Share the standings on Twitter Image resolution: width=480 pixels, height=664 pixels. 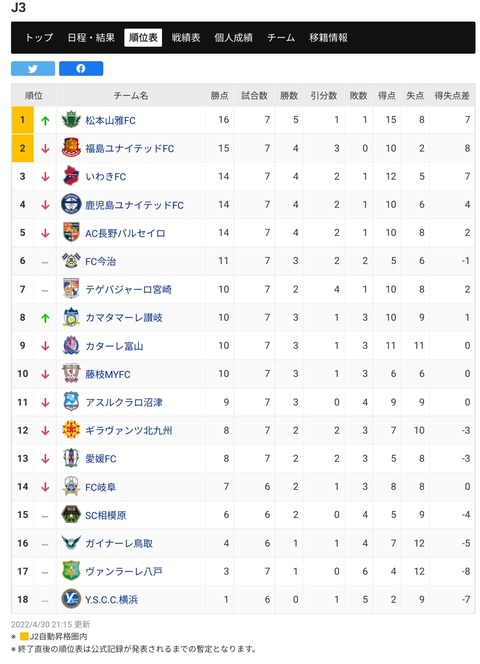pyautogui.click(x=33, y=68)
